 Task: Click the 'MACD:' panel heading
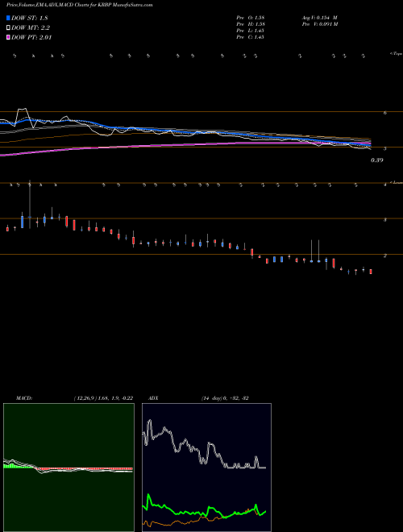click(x=24, y=398)
